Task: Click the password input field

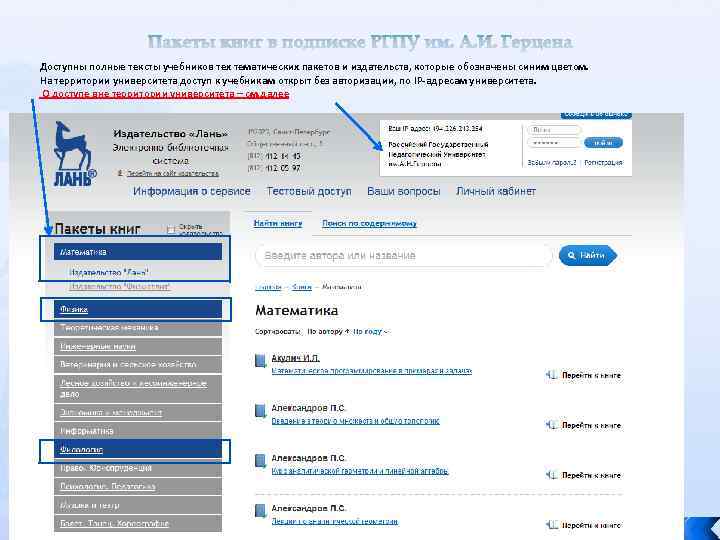Action: tap(554, 143)
